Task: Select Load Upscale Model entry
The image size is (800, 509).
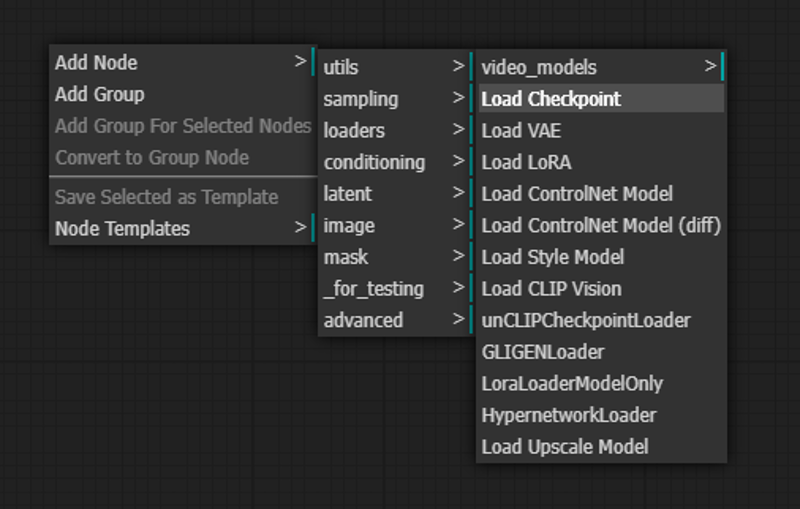Action: point(601,446)
